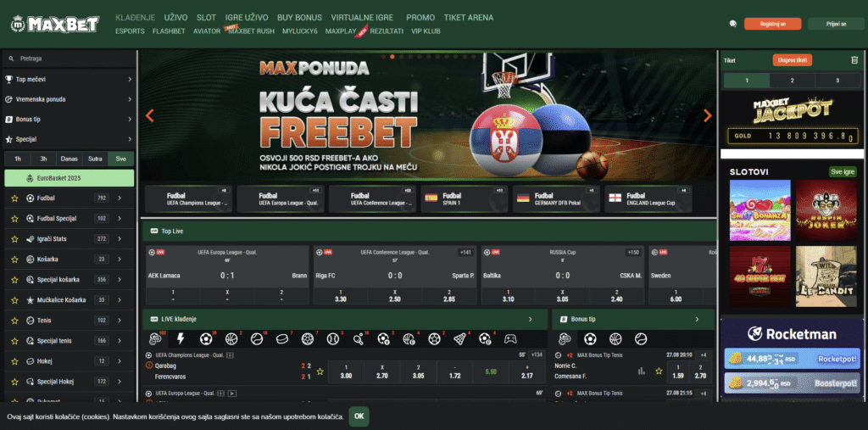
Task: Click Registruj se button
Action: [773, 24]
